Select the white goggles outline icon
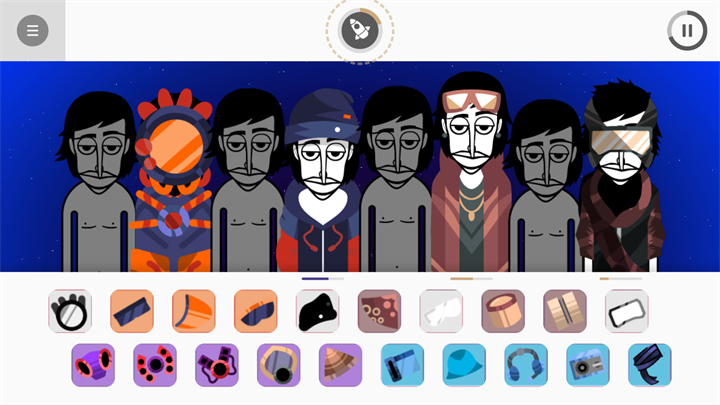This screenshot has width=720, height=405. (627, 311)
